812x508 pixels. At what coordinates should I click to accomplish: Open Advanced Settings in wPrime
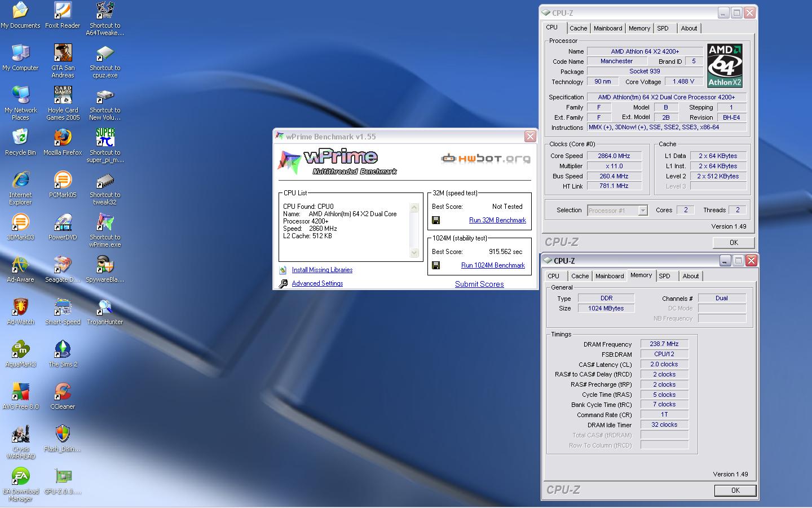pyautogui.click(x=317, y=283)
